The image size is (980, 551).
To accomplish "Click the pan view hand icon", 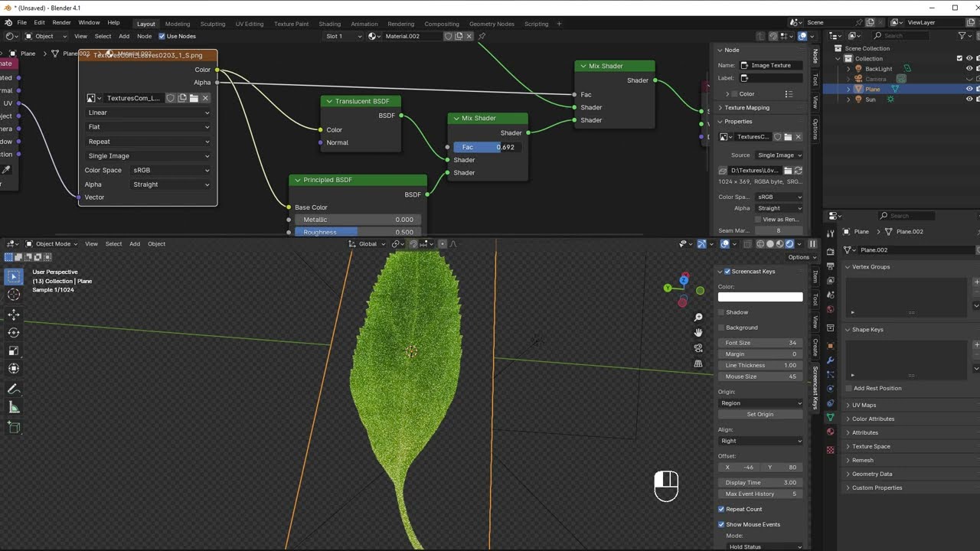I will tap(698, 332).
